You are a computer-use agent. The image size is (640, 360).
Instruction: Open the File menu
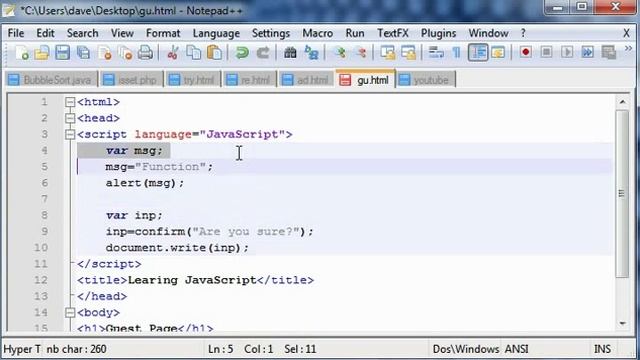tap(16, 33)
